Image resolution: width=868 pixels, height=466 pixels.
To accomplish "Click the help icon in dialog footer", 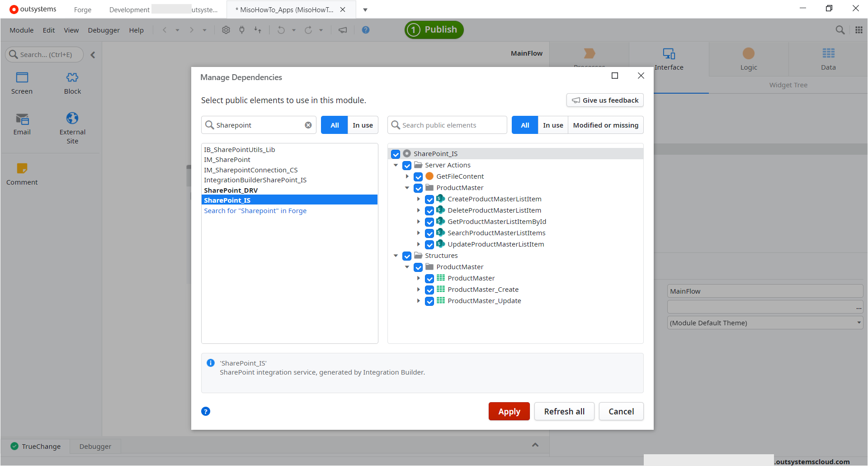I will click(x=206, y=411).
